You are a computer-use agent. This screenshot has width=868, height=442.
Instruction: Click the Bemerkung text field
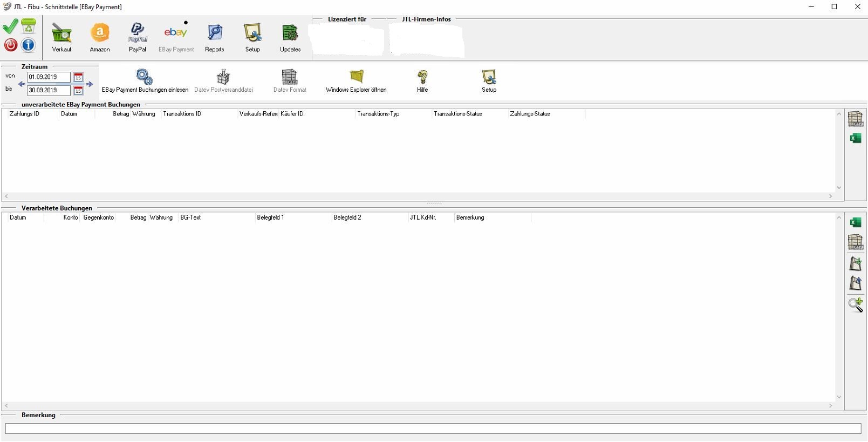click(x=433, y=429)
